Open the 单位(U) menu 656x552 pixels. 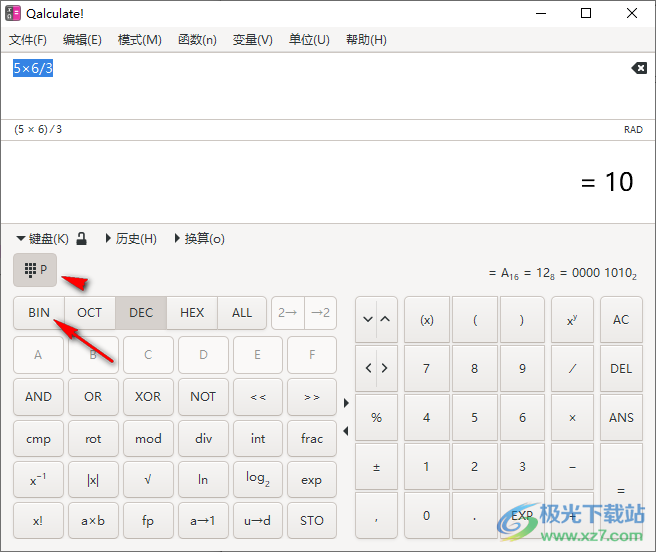pos(309,40)
